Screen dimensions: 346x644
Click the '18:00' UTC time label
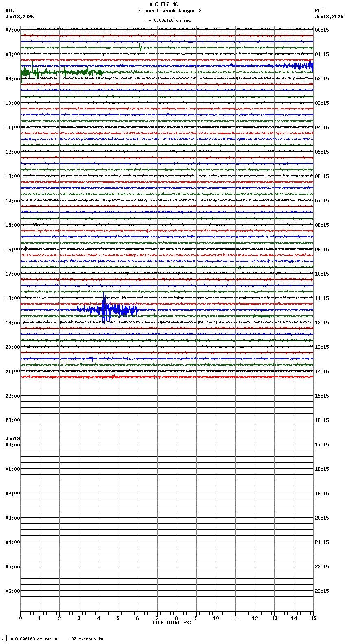[x=13, y=298]
